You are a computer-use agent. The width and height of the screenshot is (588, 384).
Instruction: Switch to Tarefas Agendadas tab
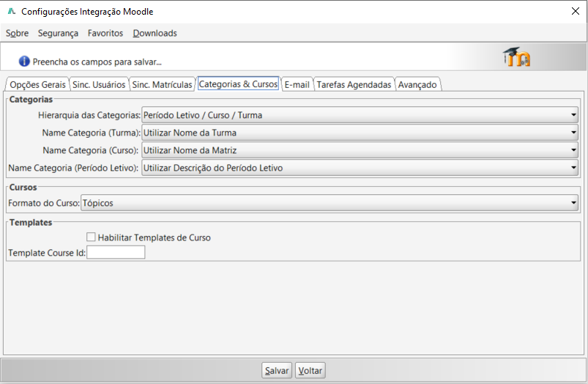(x=354, y=84)
